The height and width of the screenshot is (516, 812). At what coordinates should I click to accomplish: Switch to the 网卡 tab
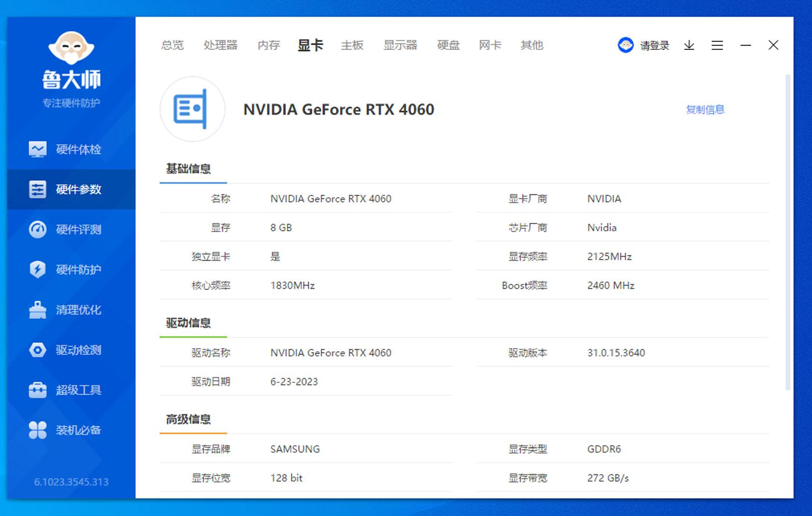click(x=490, y=45)
